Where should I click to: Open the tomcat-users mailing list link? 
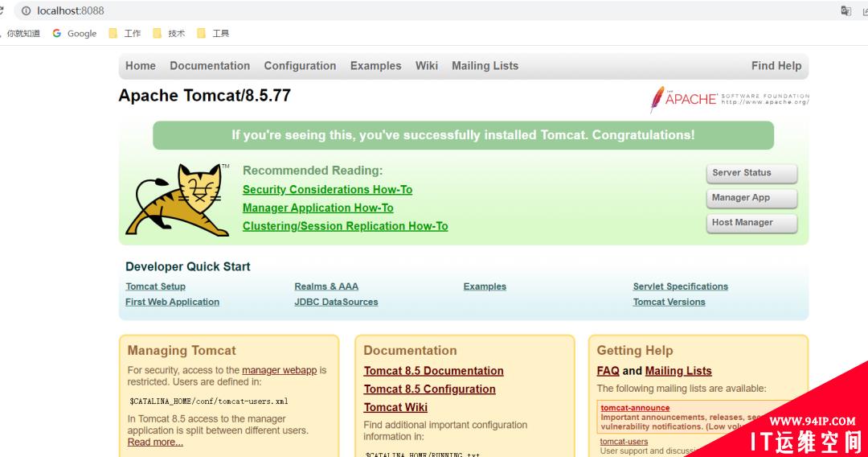pyautogui.click(x=624, y=442)
